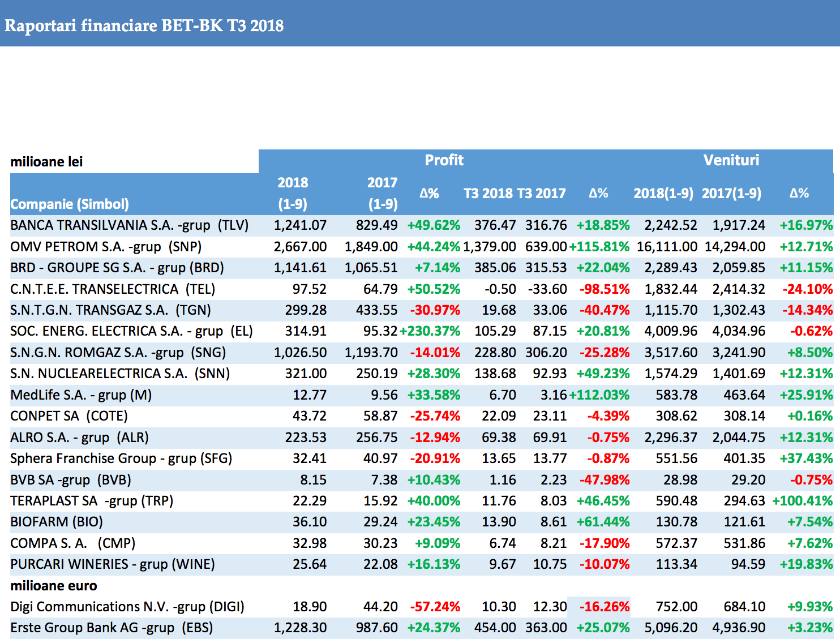Select Purcari revenue value 113.34
The image size is (840, 643).
tap(676, 564)
